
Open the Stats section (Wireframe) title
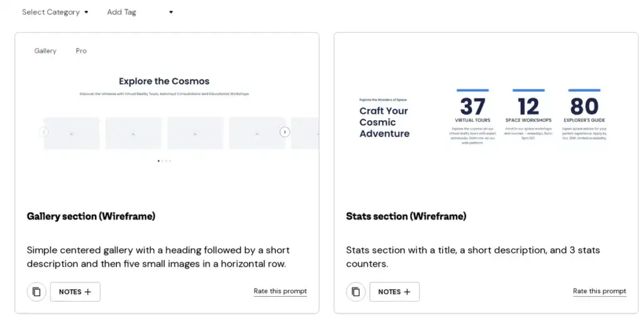[406, 216]
